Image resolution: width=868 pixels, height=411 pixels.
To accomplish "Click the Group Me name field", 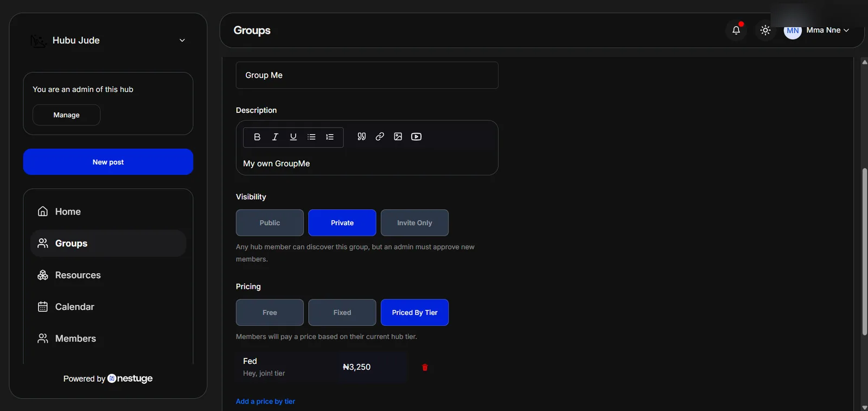I will click(x=367, y=75).
